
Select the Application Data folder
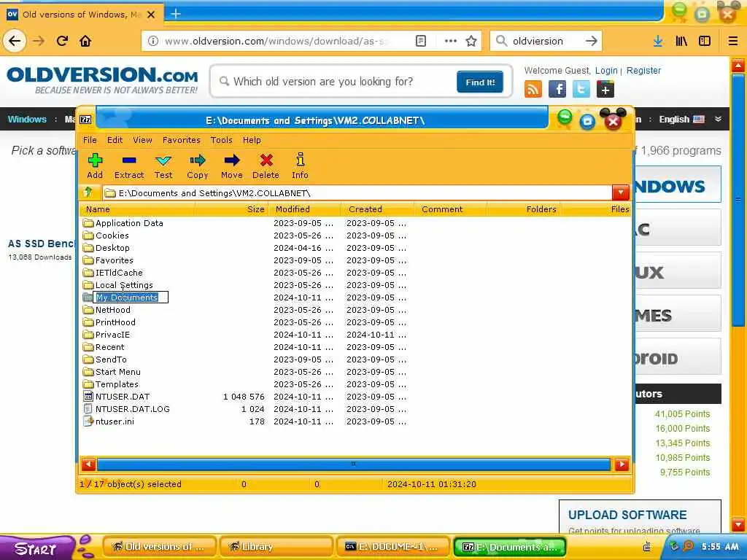pyautogui.click(x=123, y=223)
